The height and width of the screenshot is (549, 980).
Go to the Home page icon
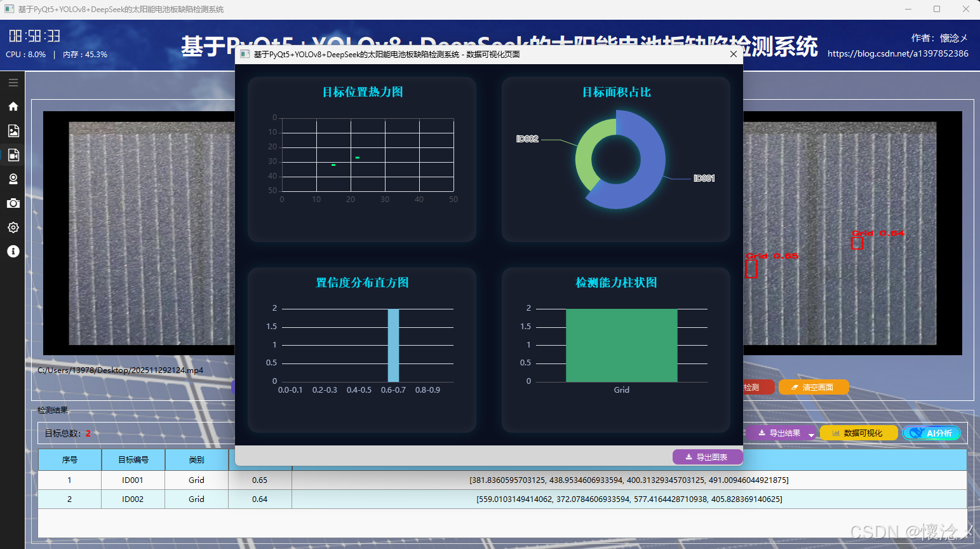point(13,107)
